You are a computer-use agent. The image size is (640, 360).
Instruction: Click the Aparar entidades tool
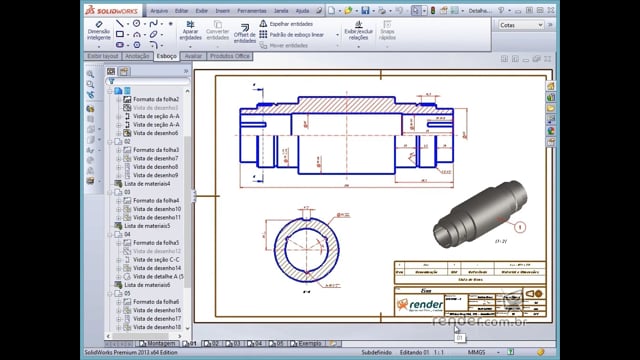point(190,31)
